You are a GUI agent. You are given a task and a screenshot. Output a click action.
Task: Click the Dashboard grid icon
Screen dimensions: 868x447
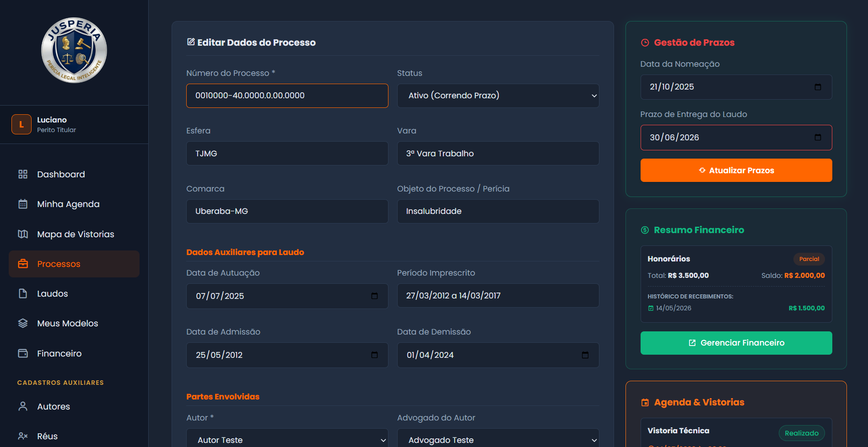pos(23,174)
